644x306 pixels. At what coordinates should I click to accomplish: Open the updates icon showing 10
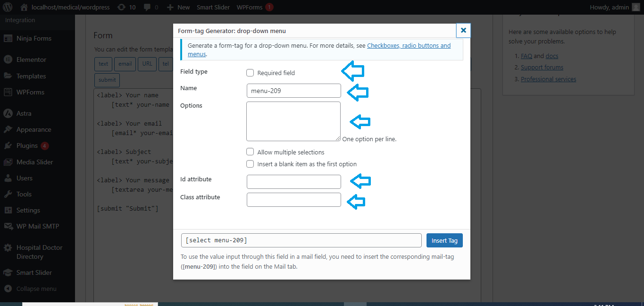coord(121,7)
